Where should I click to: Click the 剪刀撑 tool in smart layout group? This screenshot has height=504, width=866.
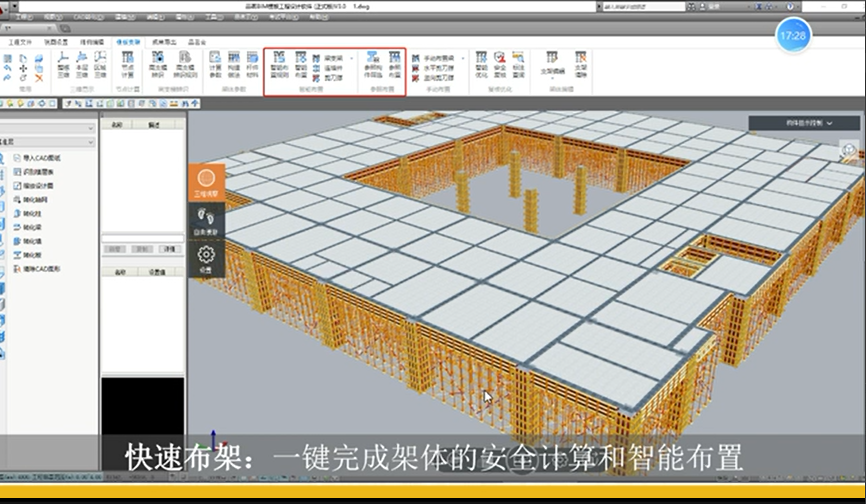[x=328, y=77]
